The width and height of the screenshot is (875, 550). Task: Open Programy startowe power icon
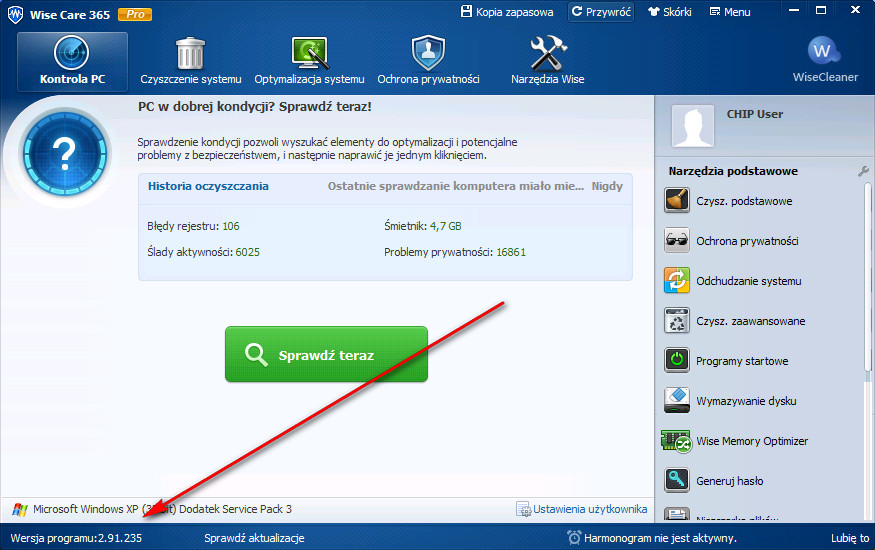pos(677,360)
